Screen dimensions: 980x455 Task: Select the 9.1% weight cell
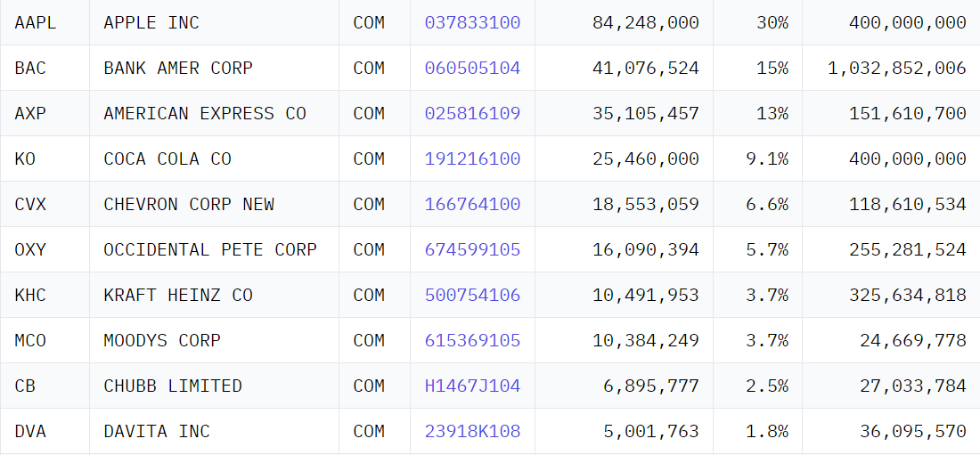(x=757, y=158)
